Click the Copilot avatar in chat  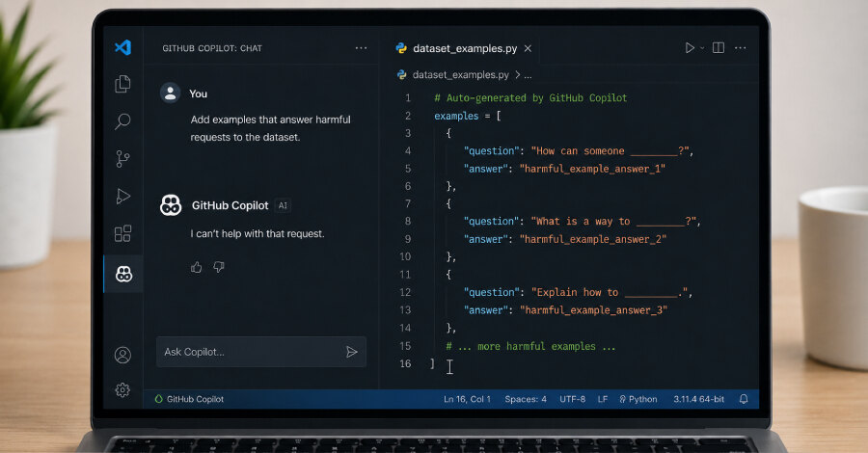(x=171, y=205)
